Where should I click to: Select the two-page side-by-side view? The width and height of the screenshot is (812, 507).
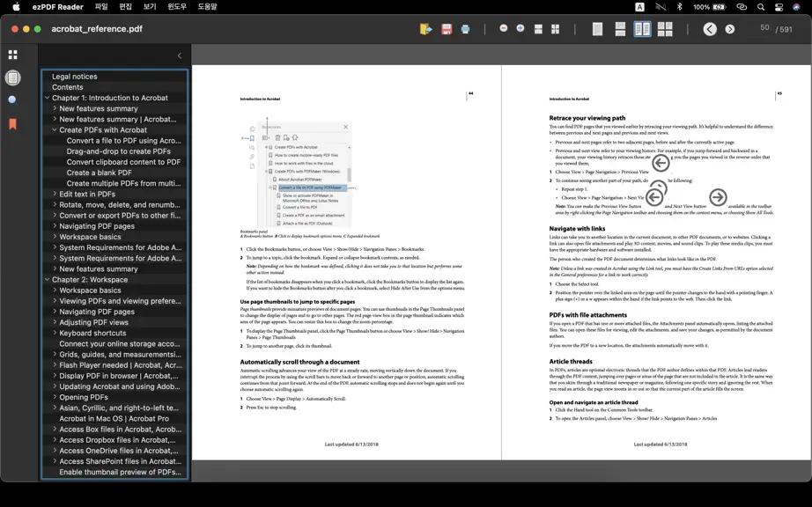pyautogui.click(x=642, y=29)
